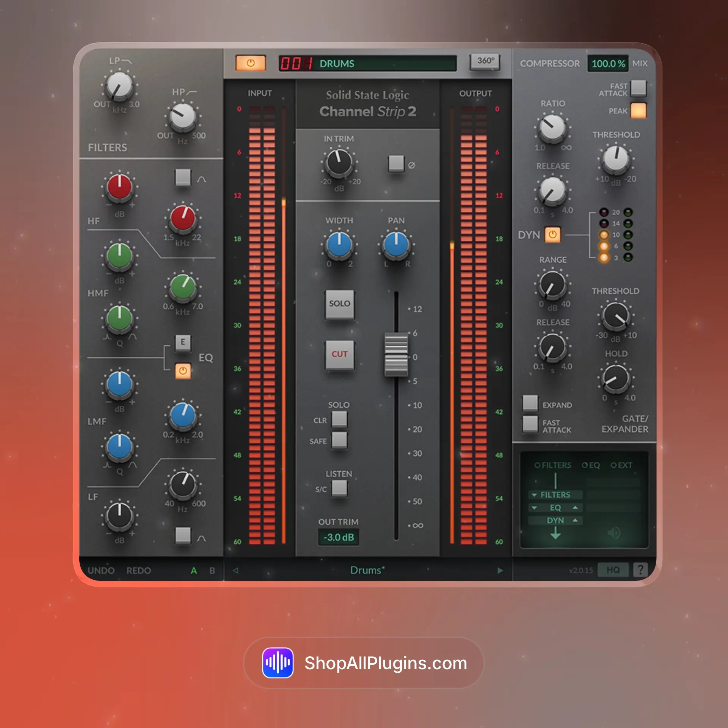This screenshot has height=728, width=728.
Task: Click the speaker icon in routing display
Action: tap(613, 533)
